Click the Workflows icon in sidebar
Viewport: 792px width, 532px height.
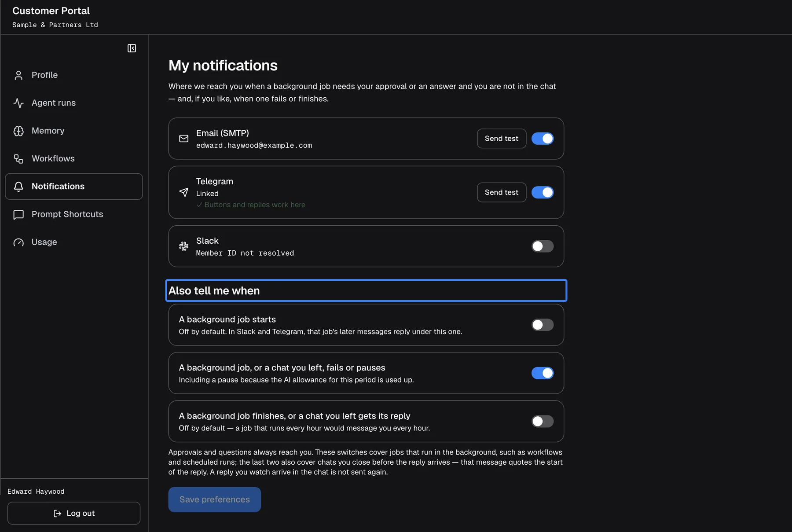pos(18,159)
